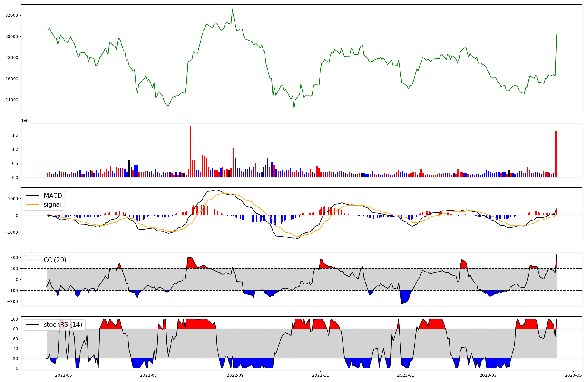Click the 1.5 volume axis tick label
This screenshot has height=382, width=588.
pyautogui.click(x=15, y=135)
